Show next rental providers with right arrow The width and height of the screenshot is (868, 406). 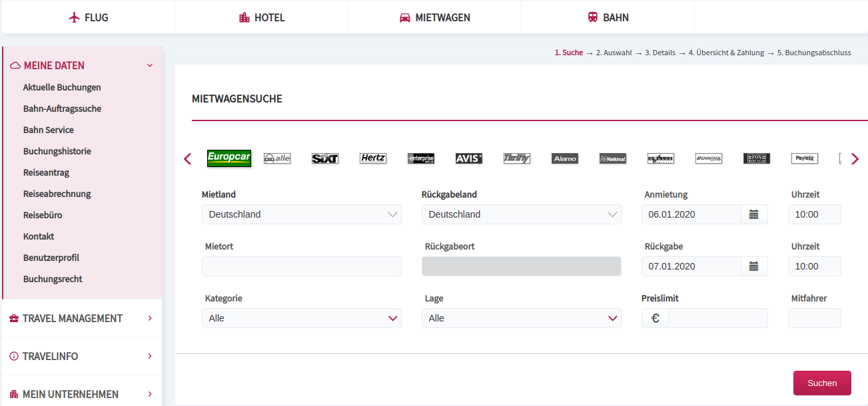[855, 159]
